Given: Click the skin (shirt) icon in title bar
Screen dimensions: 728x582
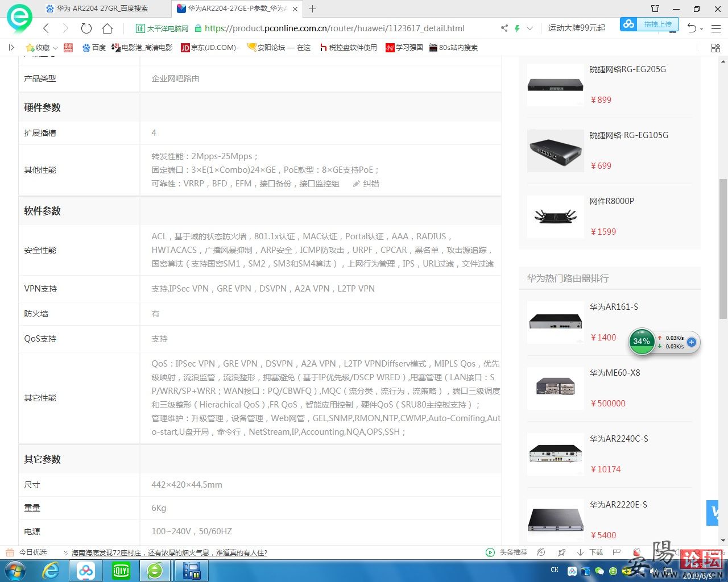Looking at the screenshot, I should point(655,9).
